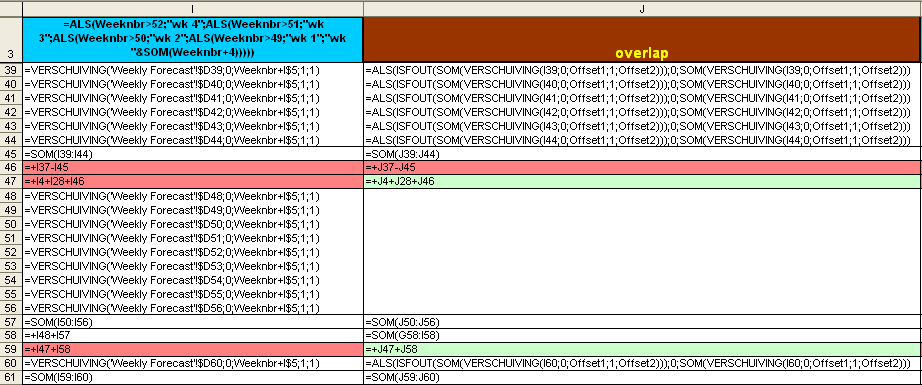Screen dimensions: 922x385
Task: Select cell with =+I48+I57
Action: (x=193, y=336)
